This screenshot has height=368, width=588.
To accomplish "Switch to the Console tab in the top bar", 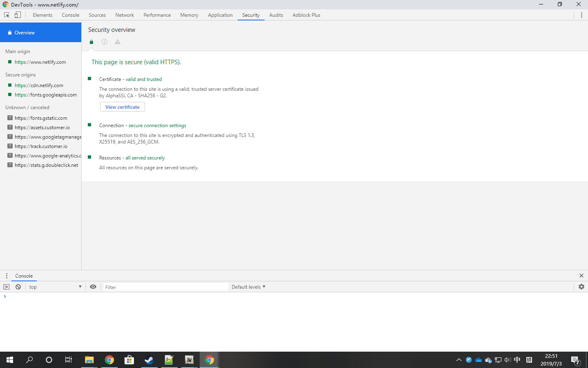I will (x=71, y=15).
